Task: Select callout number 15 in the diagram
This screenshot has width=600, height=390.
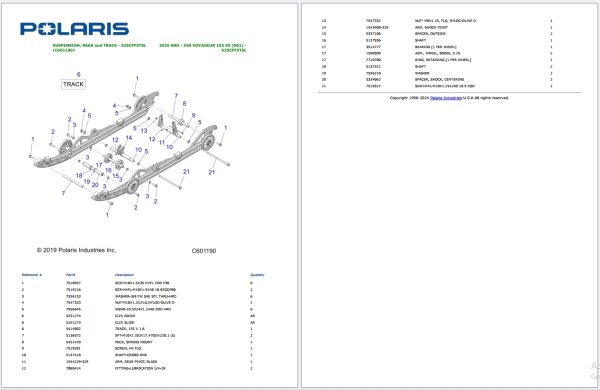Action: pos(116,176)
